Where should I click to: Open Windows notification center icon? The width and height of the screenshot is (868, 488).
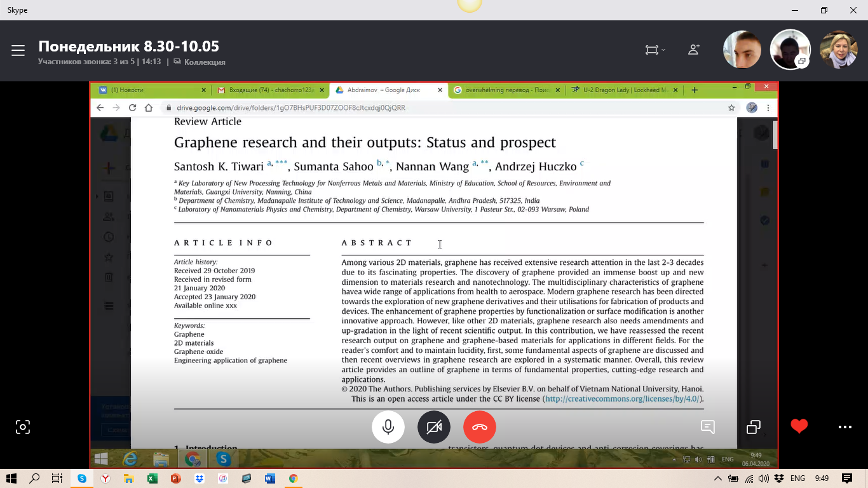click(846, 478)
